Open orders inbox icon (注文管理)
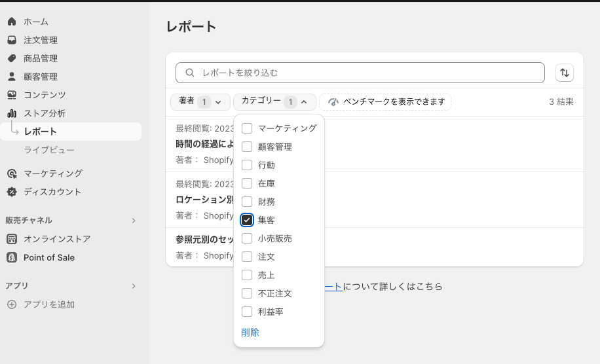600x364 pixels. click(12, 40)
